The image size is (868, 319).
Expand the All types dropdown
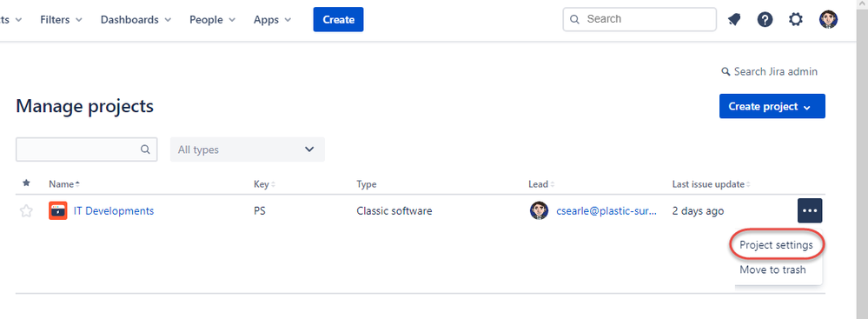coord(248,150)
